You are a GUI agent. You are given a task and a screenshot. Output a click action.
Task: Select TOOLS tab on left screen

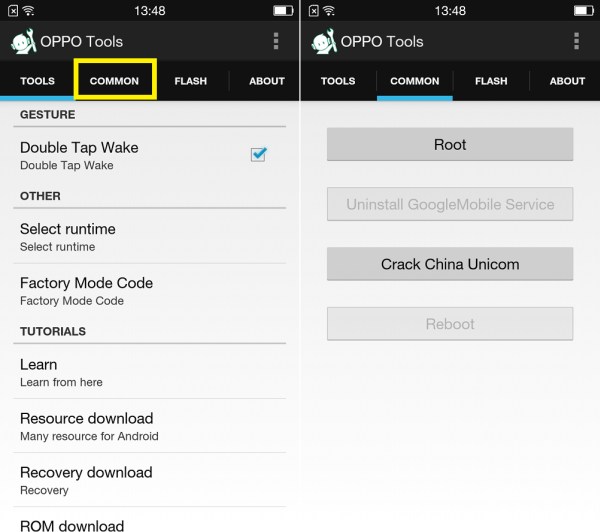[38, 81]
